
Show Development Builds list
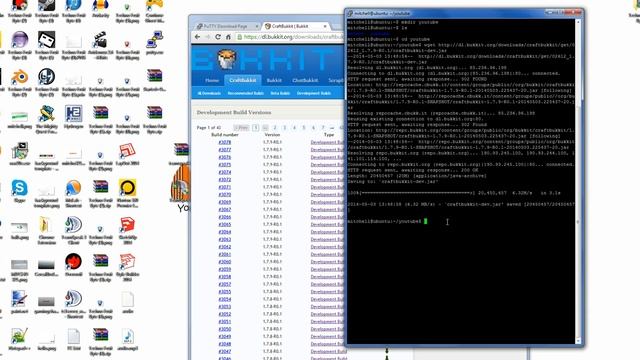pyautogui.click(x=313, y=93)
